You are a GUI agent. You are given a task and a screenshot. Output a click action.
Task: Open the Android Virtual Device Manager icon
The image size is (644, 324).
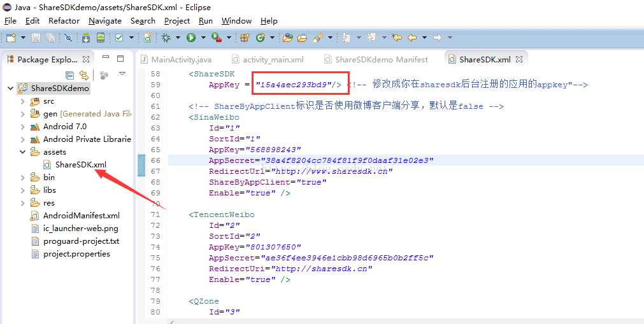click(101, 38)
